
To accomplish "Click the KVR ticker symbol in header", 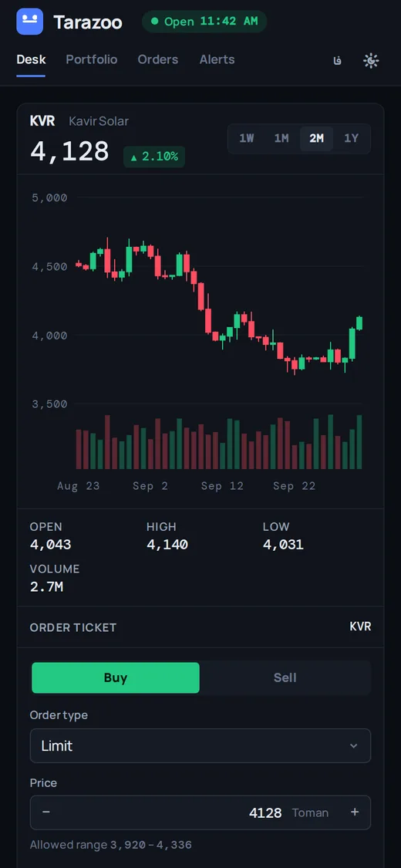I will tap(42, 120).
